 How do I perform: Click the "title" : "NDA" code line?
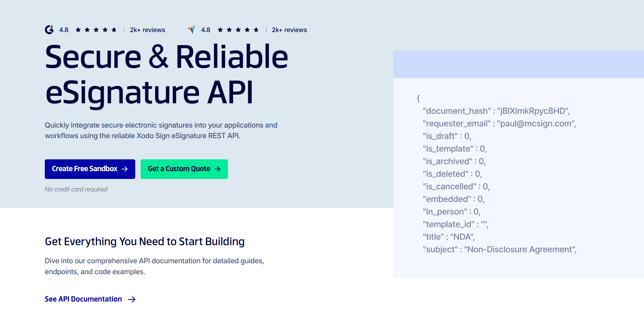point(449,237)
